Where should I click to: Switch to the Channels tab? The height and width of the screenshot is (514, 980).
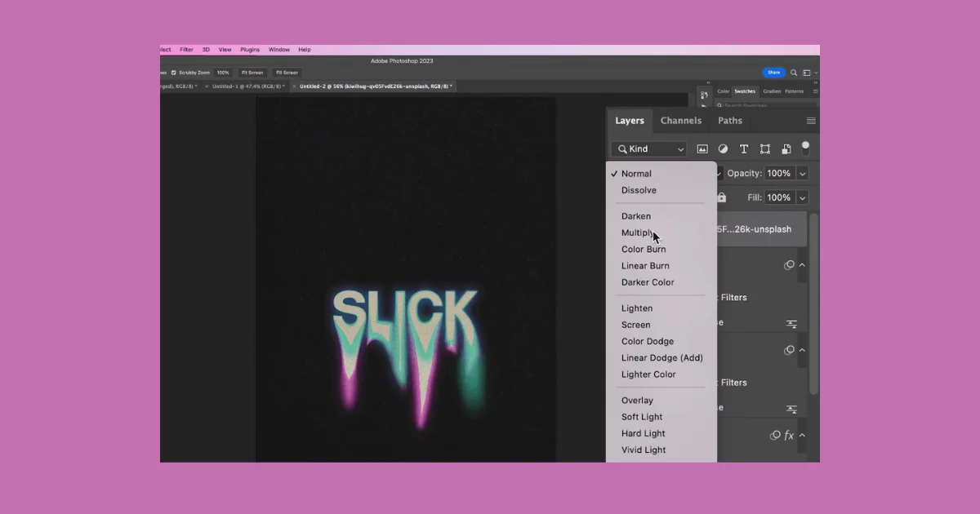[681, 120]
